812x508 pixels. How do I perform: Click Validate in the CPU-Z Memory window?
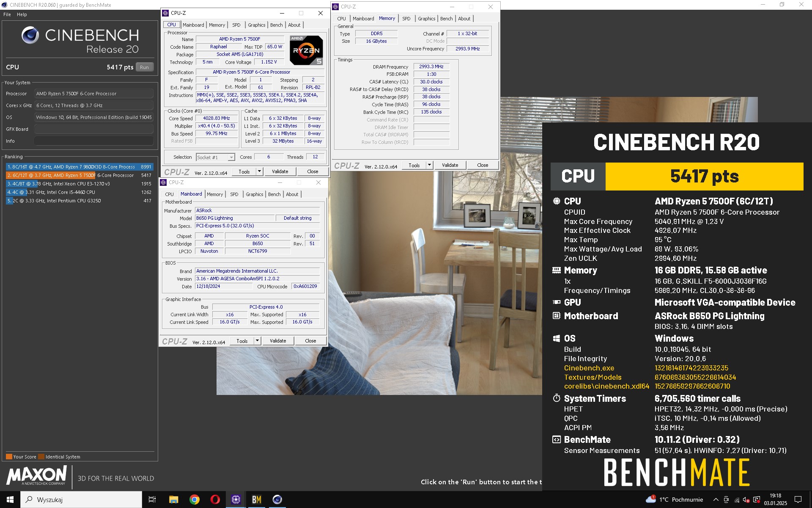[450, 165]
